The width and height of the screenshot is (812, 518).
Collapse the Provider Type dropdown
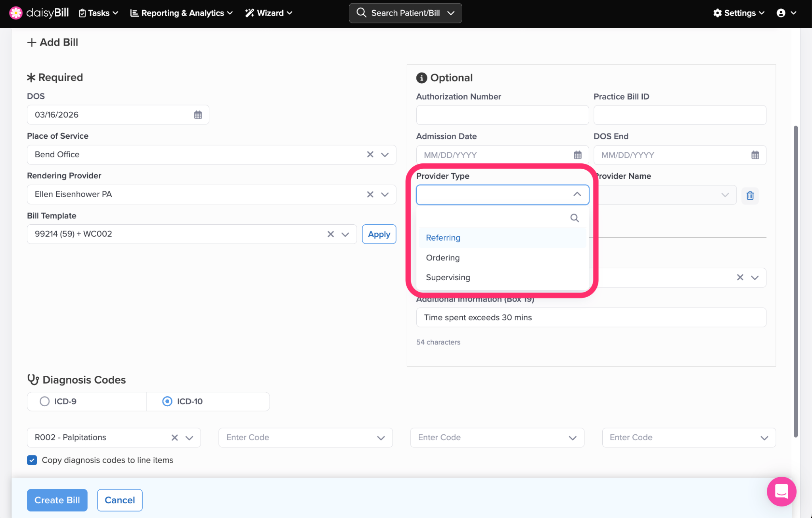(577, 195)
